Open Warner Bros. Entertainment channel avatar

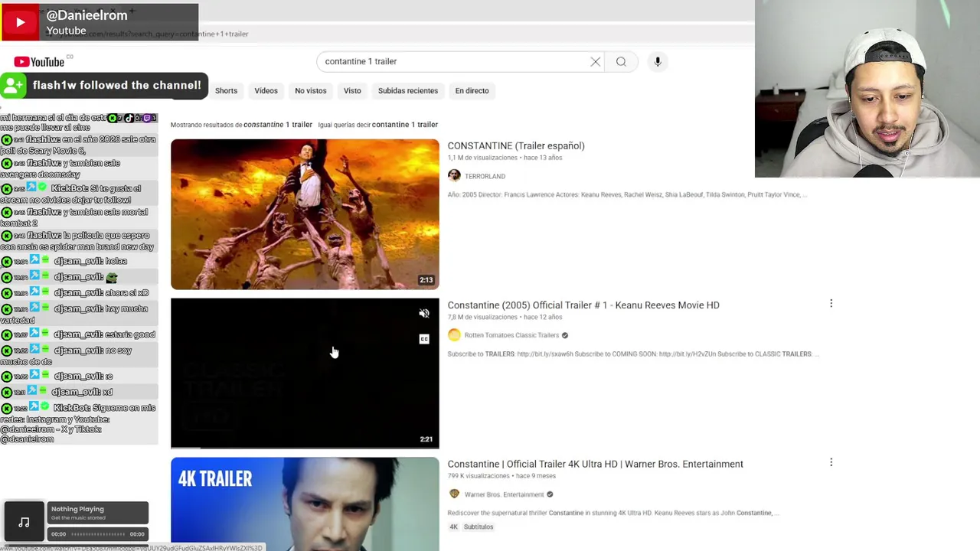[454, 494]
